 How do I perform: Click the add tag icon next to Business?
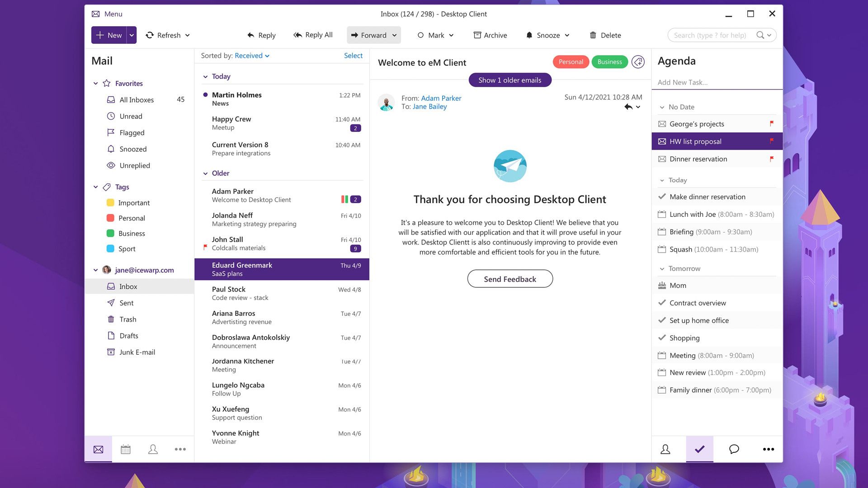[x=638, y=62]
